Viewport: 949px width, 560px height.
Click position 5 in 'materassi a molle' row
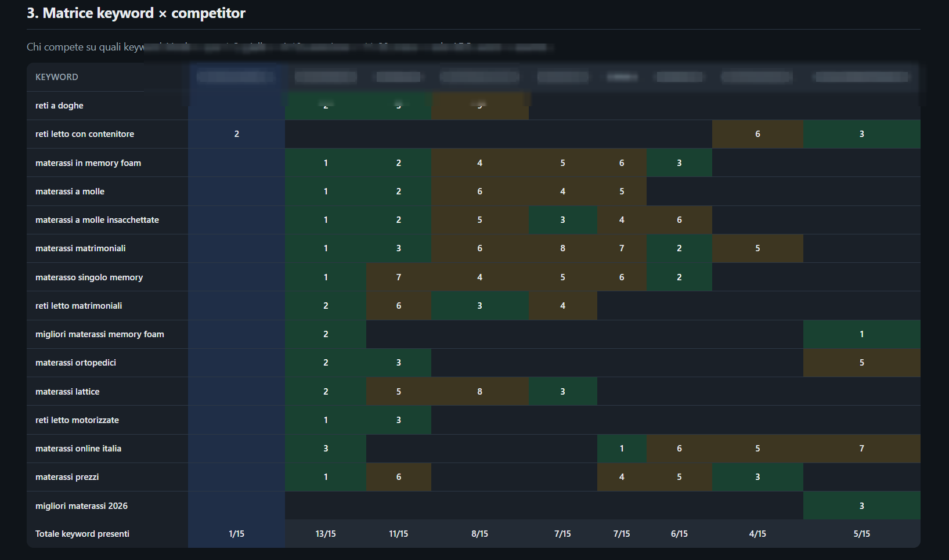(622, 192)
